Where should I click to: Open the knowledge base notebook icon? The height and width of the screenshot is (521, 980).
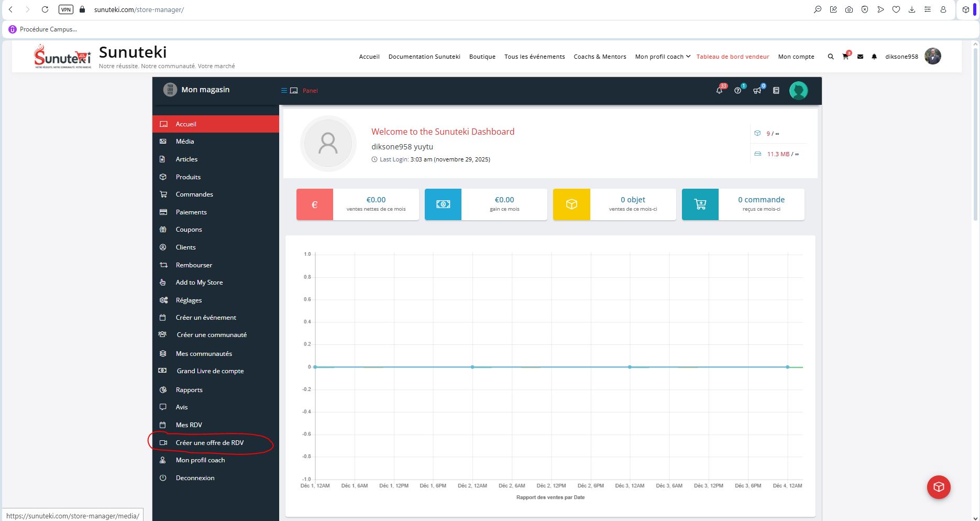[776, 91]
